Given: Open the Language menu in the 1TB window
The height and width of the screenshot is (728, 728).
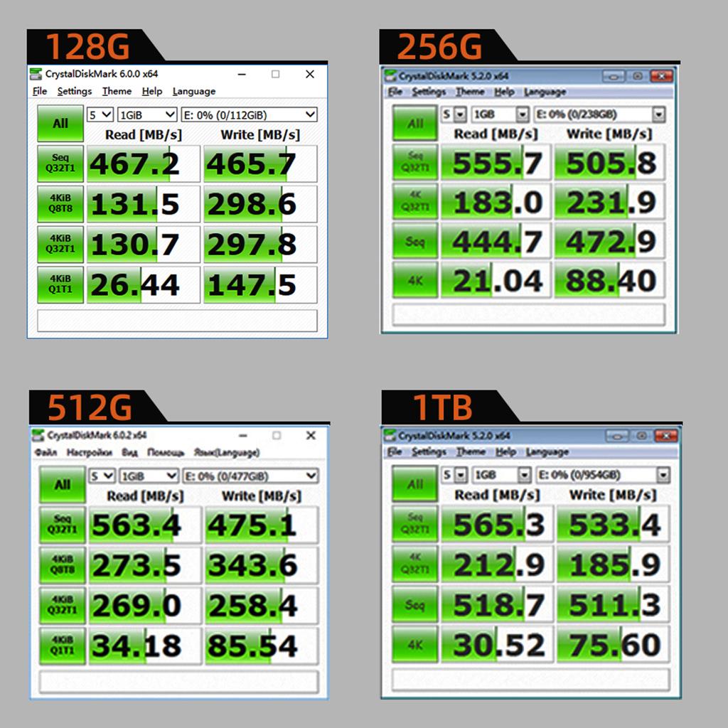Looking at the screenshot, I should pos(547,452).
